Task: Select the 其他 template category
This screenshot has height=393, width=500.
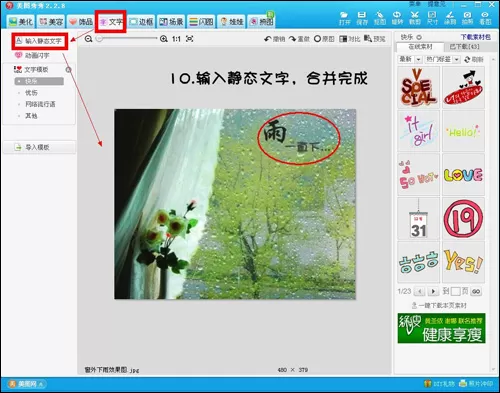Action: point(31,116)
